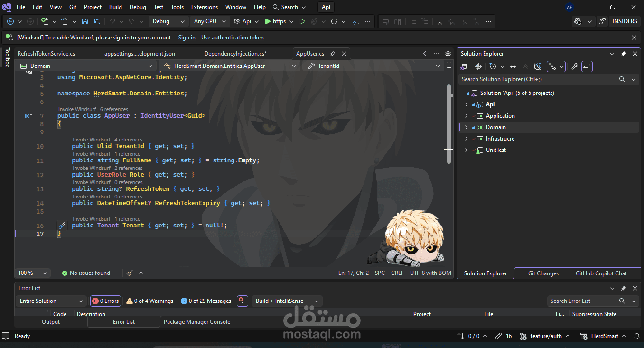This screenshot has width=644, height=348.
Task: Open the Git menu
Action: point(73,7)
